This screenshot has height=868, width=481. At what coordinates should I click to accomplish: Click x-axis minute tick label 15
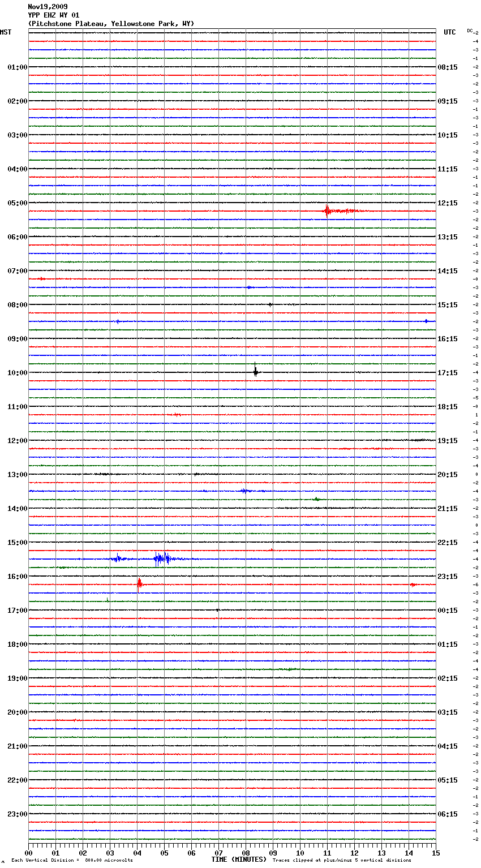(436, 853)
